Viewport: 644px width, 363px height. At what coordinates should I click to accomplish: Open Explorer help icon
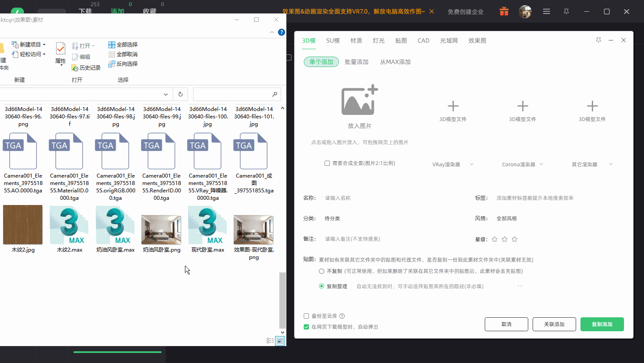281,32
